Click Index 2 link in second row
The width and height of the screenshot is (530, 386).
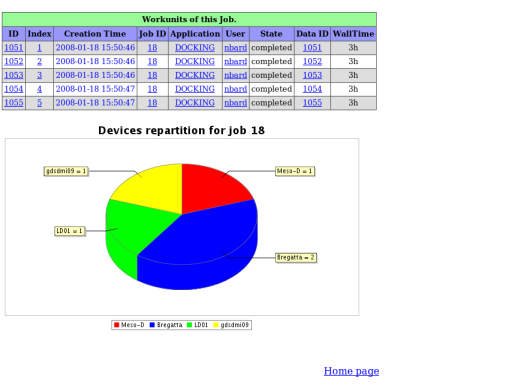coord(40,62)
